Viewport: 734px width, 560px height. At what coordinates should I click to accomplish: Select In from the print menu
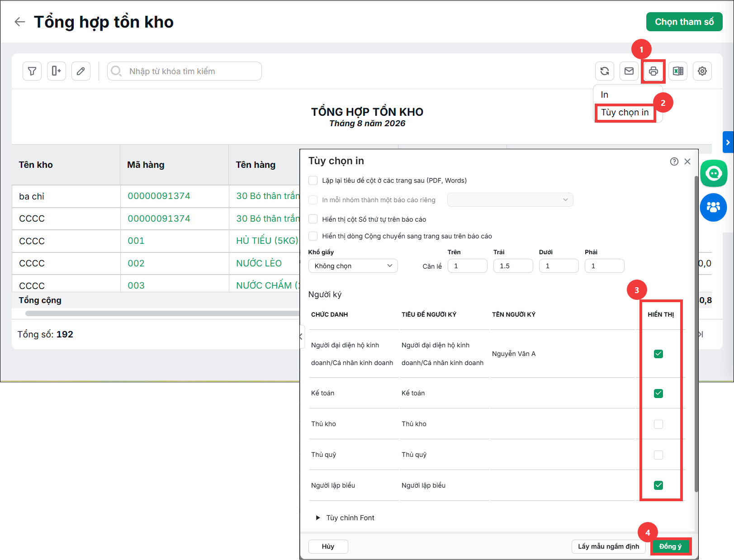click(605, 95)
